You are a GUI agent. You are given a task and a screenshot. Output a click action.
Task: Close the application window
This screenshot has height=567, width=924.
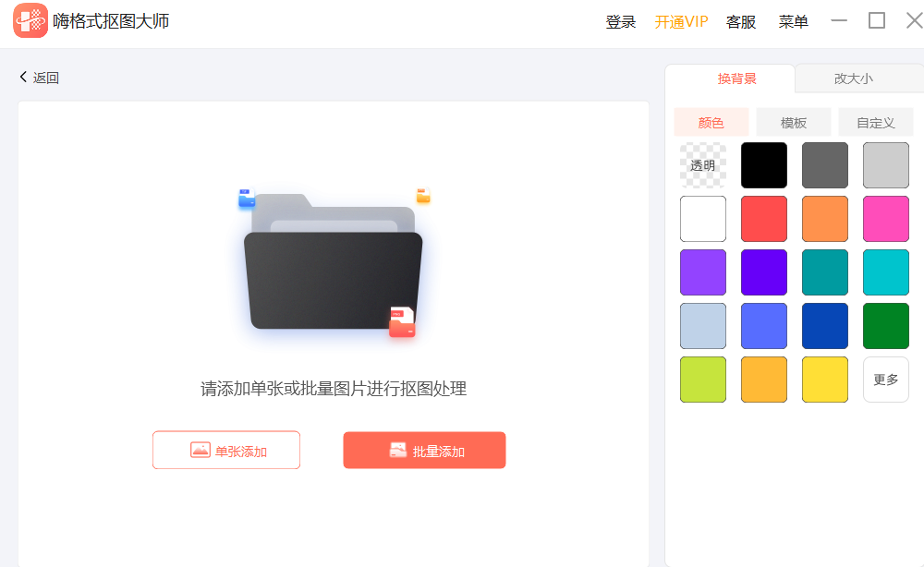pyautogui.click(x=914, y=20)
